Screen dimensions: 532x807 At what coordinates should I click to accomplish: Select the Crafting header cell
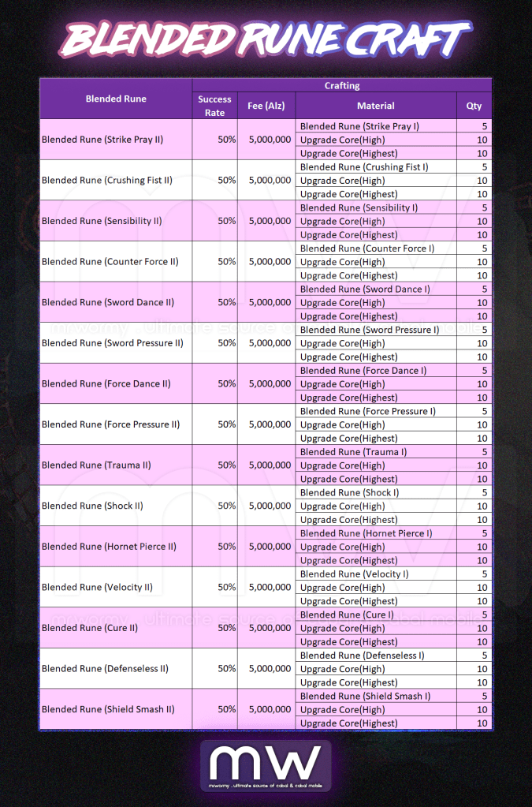click(x=342, y=85)
